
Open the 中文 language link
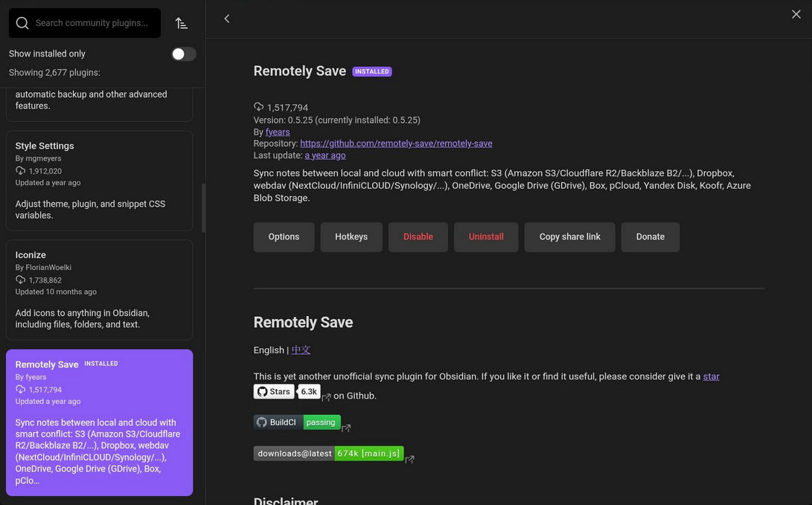[301, 350]
